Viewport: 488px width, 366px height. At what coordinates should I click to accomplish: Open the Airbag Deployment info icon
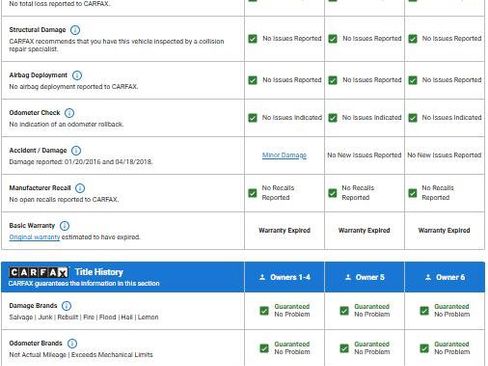(x=77, y=75)
